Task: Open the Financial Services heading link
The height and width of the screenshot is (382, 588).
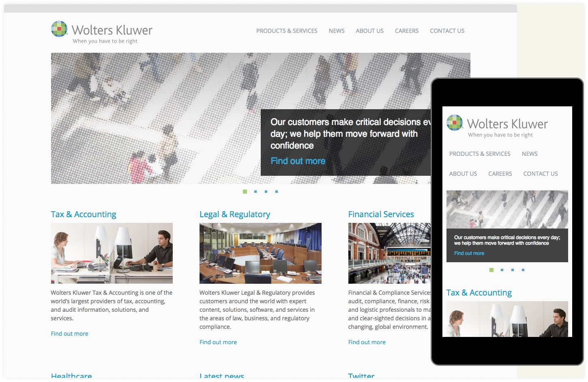Action: (381, 214)
